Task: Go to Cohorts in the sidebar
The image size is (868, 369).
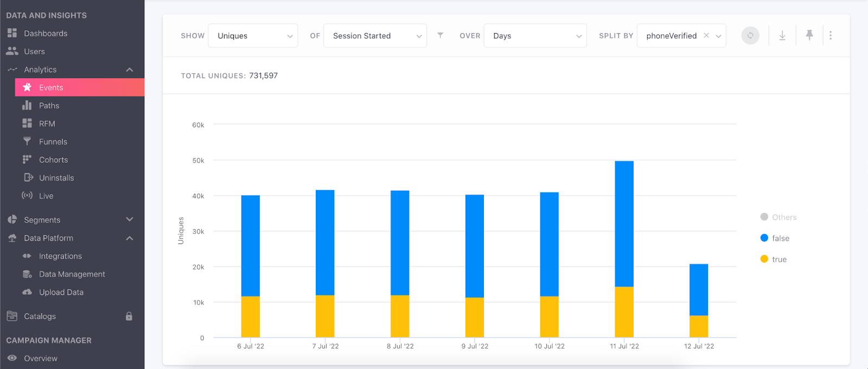Action: point(53,160)
